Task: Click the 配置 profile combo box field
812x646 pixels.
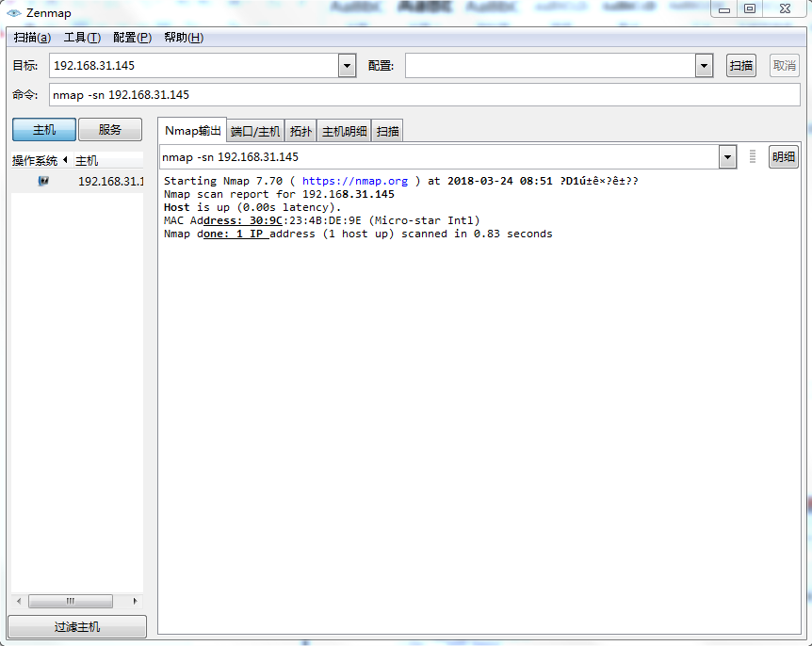Action: 550,66
